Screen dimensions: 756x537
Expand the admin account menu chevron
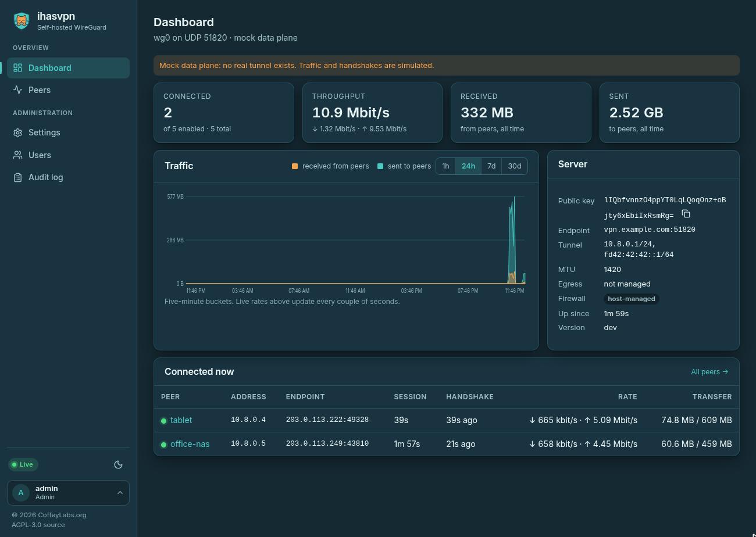(x=120, y=493)
